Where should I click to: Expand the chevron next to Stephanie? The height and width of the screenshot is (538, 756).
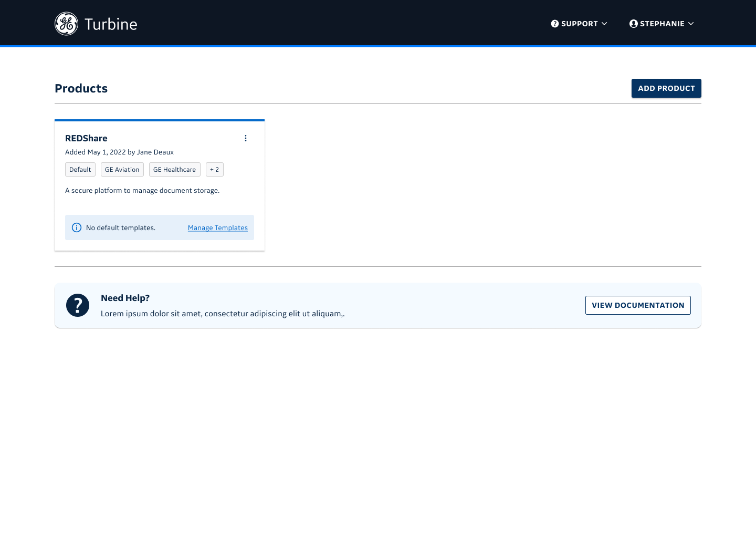tap(691, 24)
